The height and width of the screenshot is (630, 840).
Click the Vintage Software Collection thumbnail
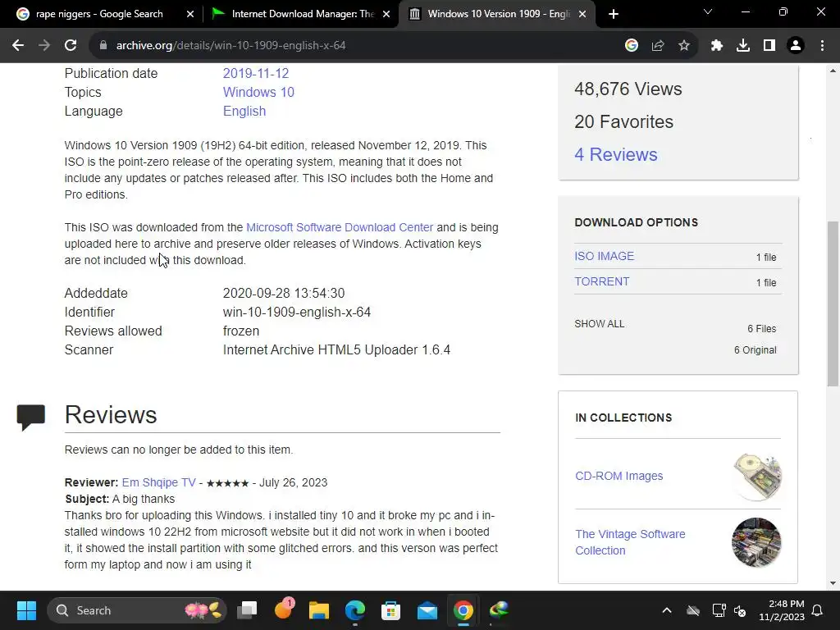point(756,542)
